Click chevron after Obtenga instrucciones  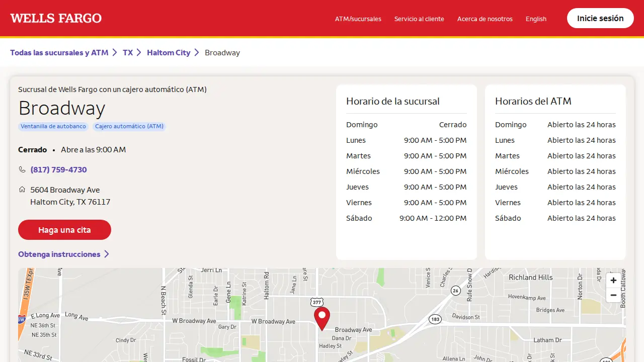tap(107, 254)
